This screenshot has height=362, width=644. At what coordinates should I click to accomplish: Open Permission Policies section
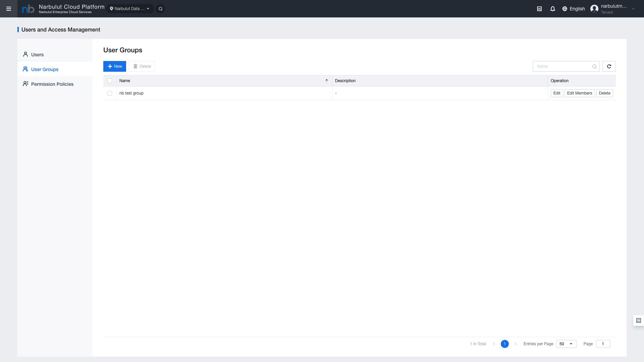click(x=55, y=84)
